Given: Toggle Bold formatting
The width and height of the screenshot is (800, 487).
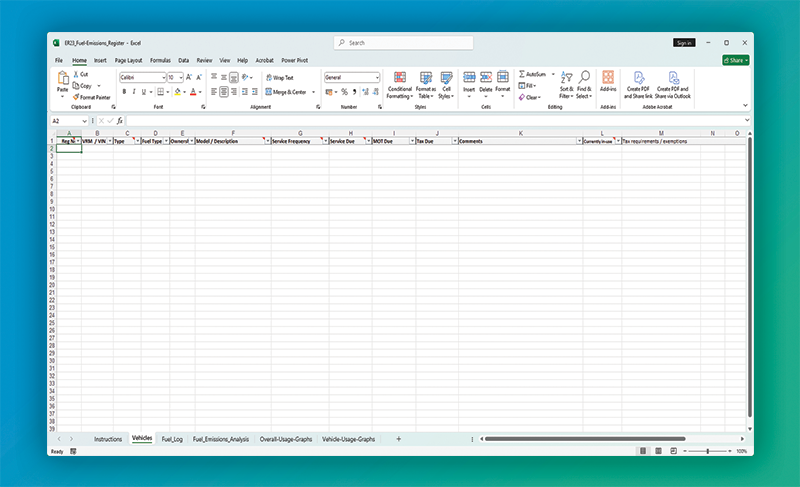Looking at the screenshot, I should 123,91.
